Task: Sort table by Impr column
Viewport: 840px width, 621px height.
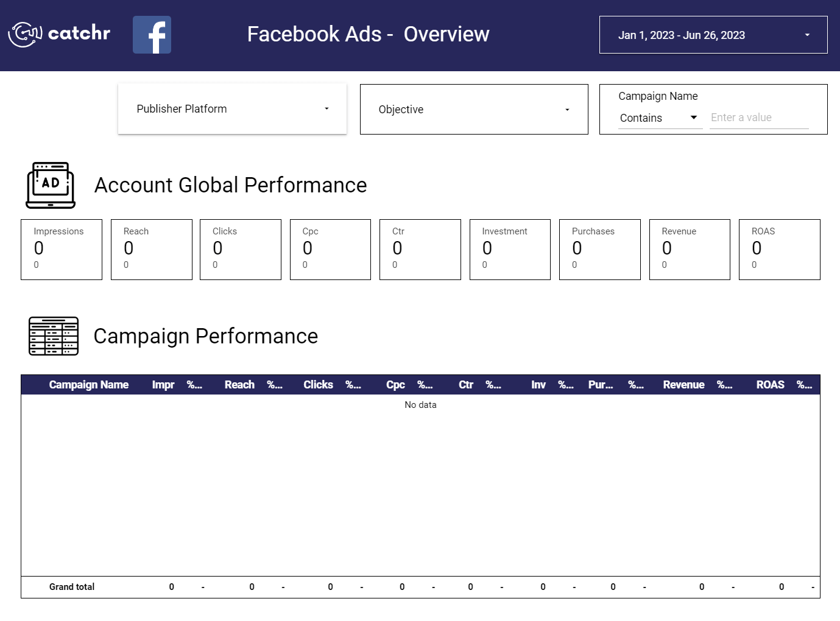Action: (x=163, y=385)
